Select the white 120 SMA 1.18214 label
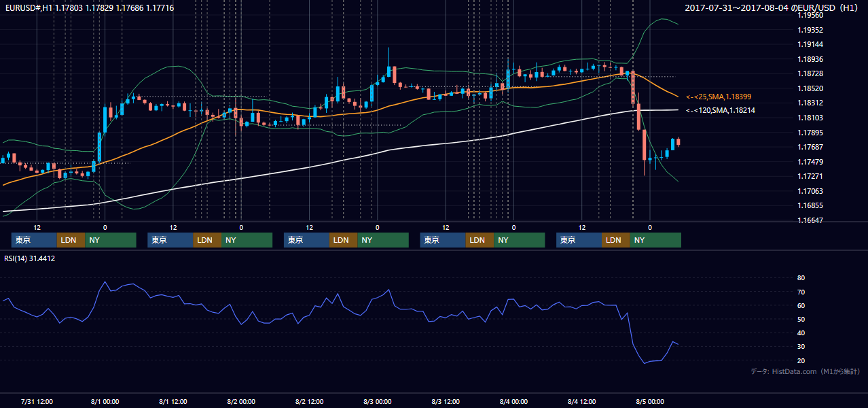Screen dimensions: 868x408 click(720, 110)
